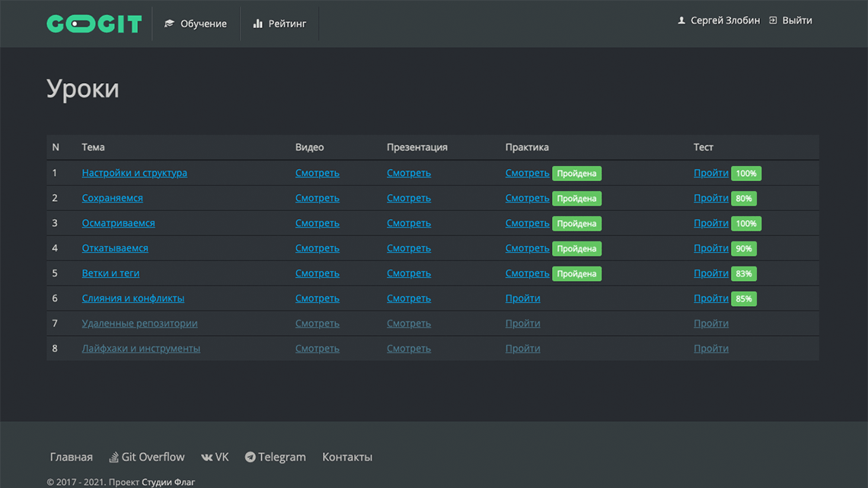The width and height of the screenshot is (868, 488).
Task: Click the bar chart icon beside Рейтинг
Action: tap(257, 24)
